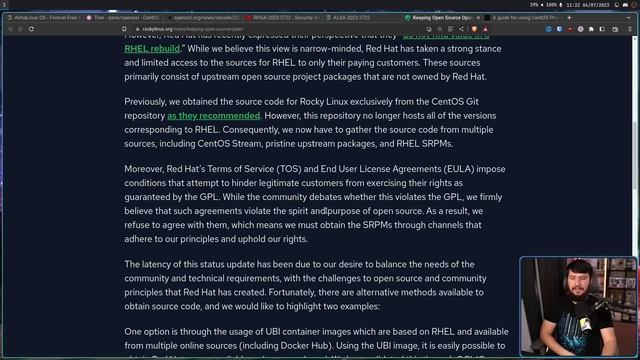
Task: Switch to A guide for using CentOS tab
Action: click(x=523, y=18)
